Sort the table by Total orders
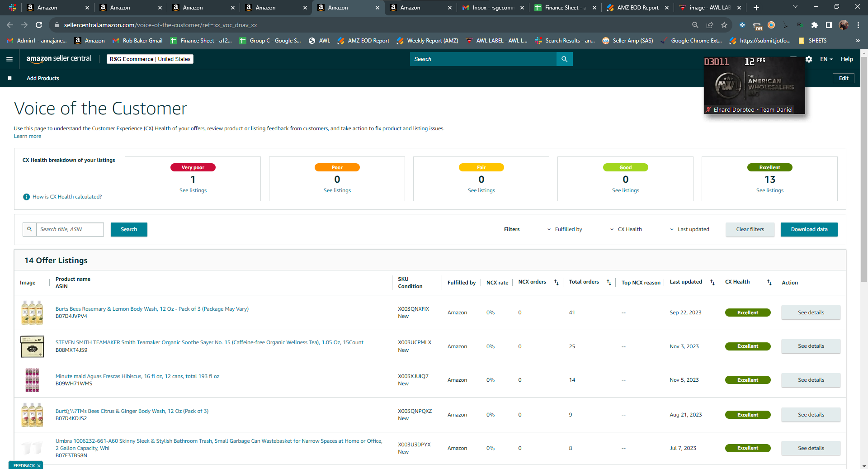Image resolution: width=868 pixels, height=469 pixels. [609, 282]
